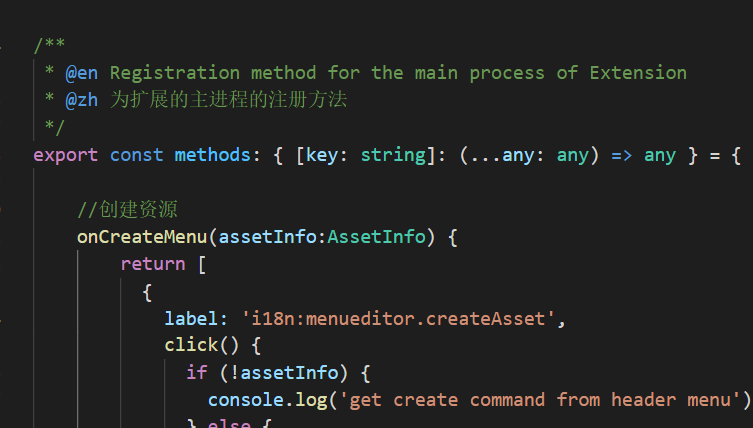This screenshot has height=428, width=753.
Task: Click the label property name
Action: pos(191,319)
